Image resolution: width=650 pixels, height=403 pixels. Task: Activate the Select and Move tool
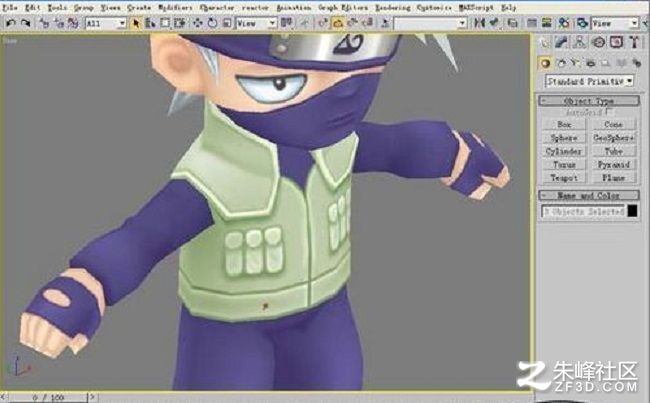(x=198, y=23)
